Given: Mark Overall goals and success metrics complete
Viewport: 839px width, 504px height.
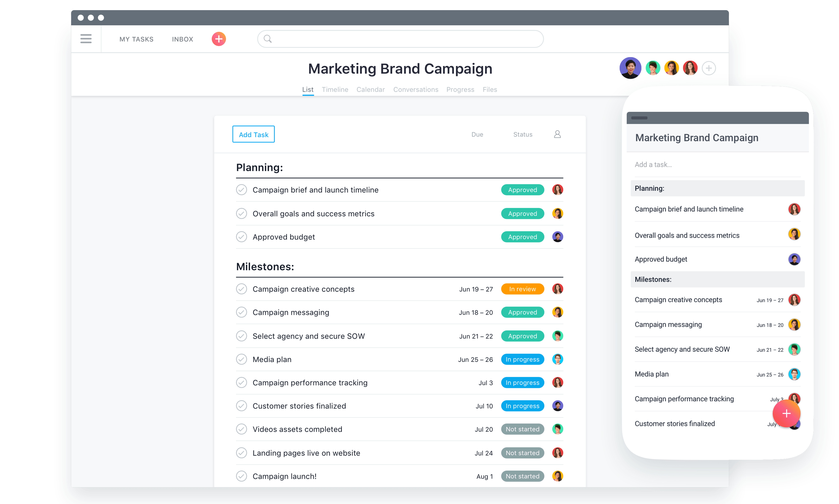Looking at the screenshot, I should [x=241, y=213].
